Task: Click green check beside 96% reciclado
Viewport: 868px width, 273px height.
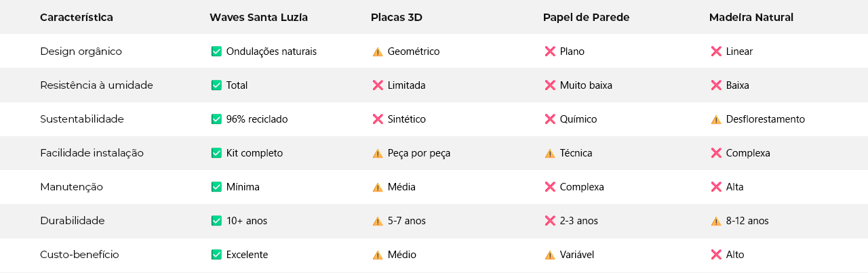Action: pos(216,119)
